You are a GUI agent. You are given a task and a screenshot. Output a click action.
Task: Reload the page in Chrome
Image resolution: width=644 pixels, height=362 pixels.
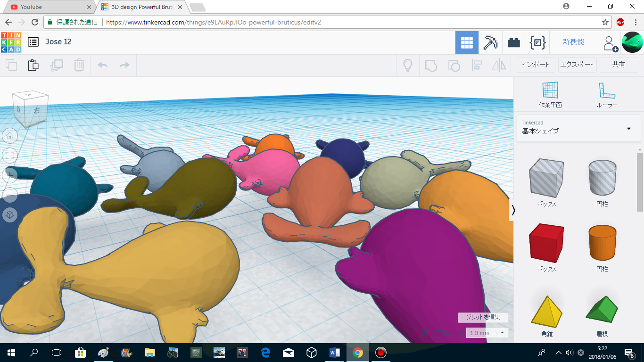35,22
